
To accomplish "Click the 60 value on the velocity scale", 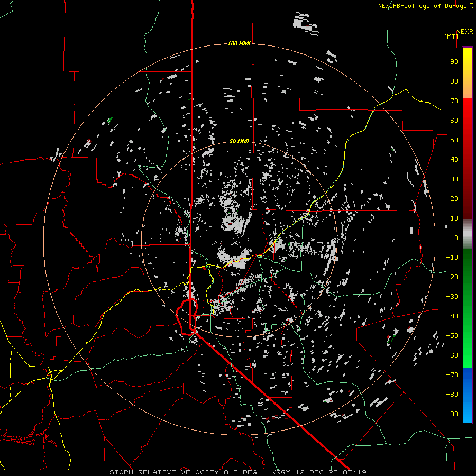I will pos(454,121).
